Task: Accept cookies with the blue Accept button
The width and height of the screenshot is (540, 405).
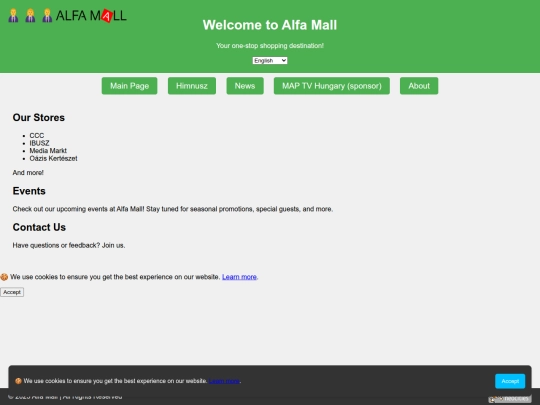Action: 510,381
